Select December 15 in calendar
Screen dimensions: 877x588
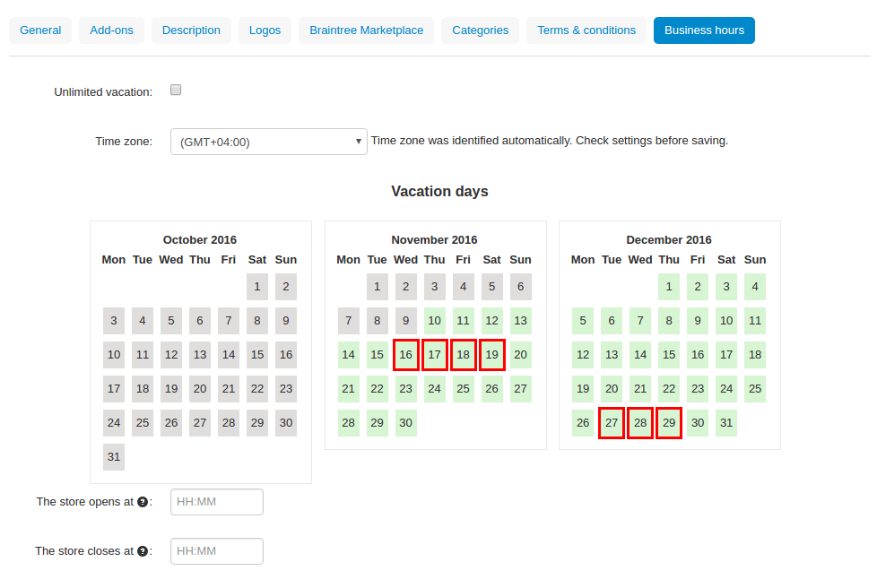click(669, 355)
